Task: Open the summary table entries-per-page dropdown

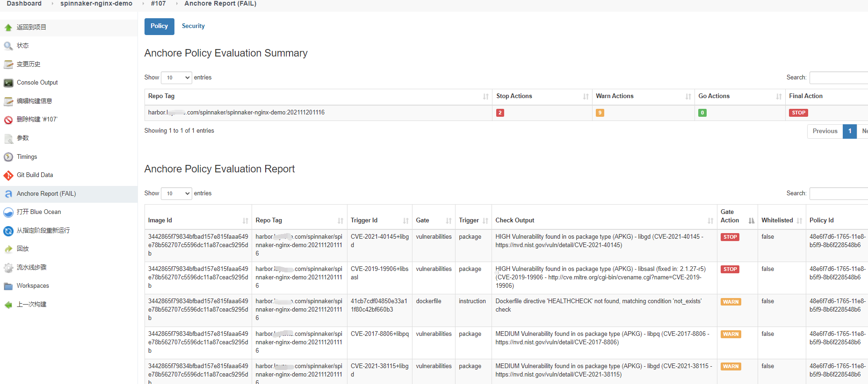Action: coord(176,78)
